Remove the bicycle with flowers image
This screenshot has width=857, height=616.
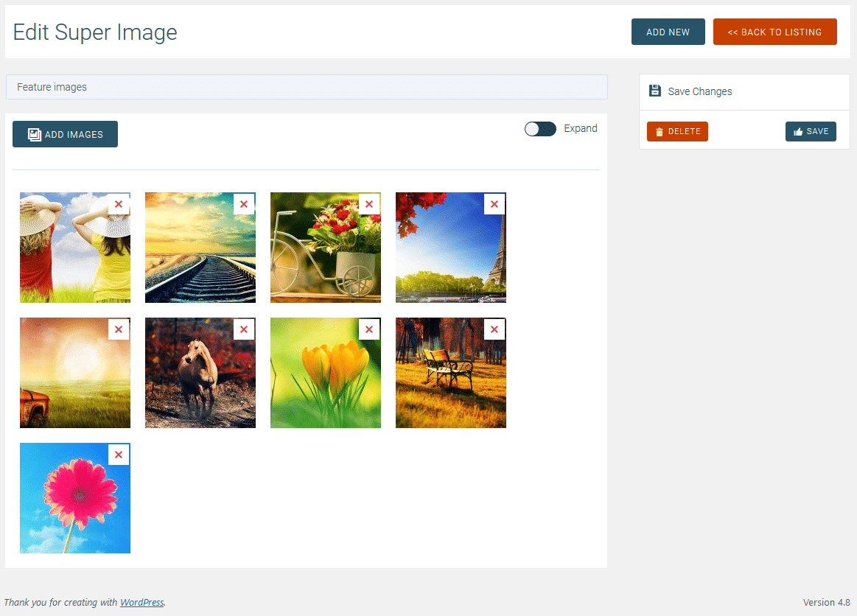[369, 204]
